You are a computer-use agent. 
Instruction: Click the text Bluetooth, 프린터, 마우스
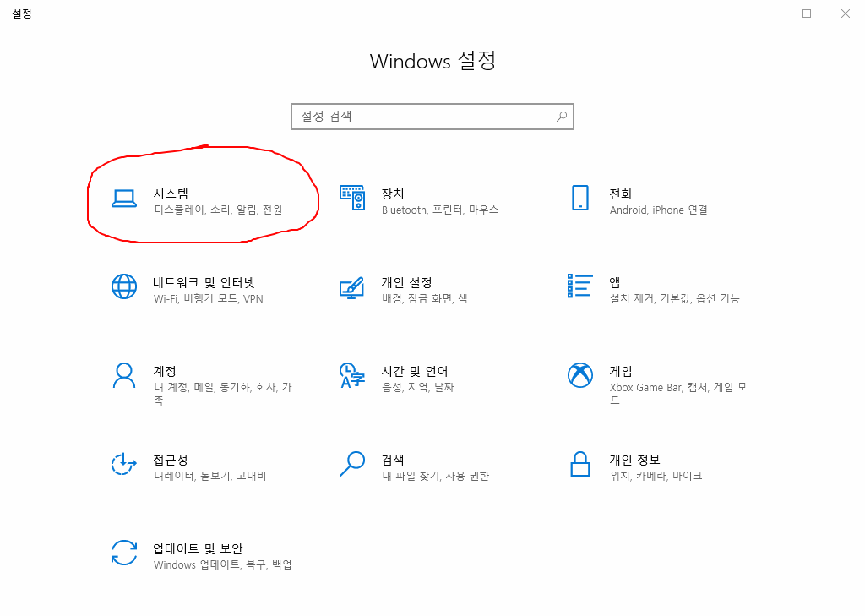click(439, 210)
